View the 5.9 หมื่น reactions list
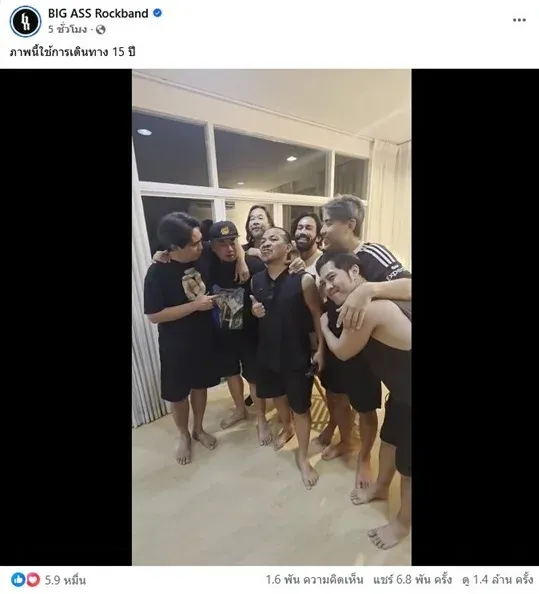Viewport: 539px width, 594px height. [x=66, y=580]
